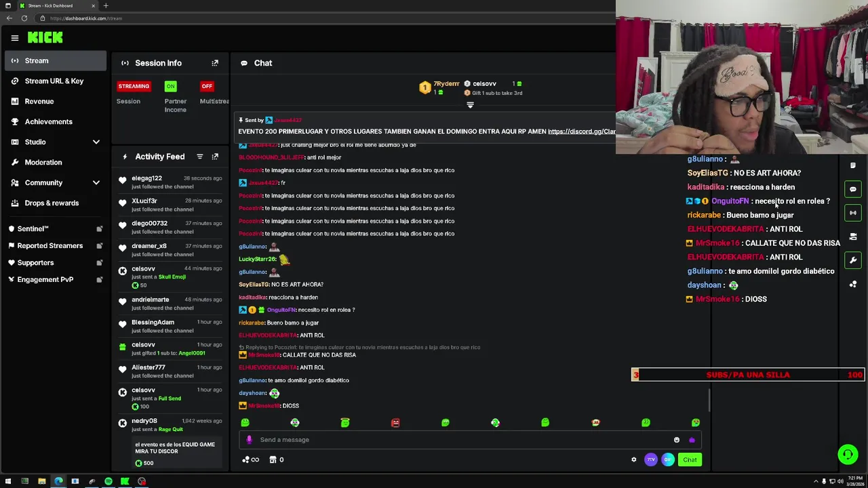
Task: Open Reported Streamers link
Action: [56, 245]
